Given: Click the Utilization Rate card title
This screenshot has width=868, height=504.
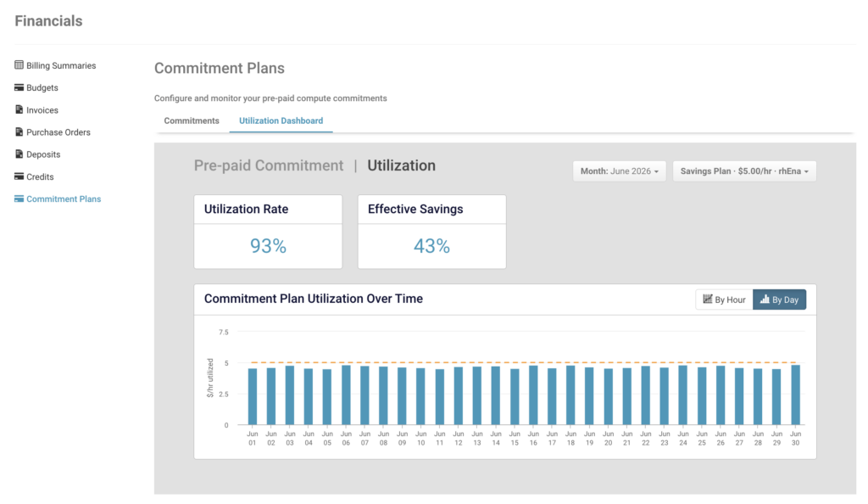Looking at the screenshot, I should [247, 209].
